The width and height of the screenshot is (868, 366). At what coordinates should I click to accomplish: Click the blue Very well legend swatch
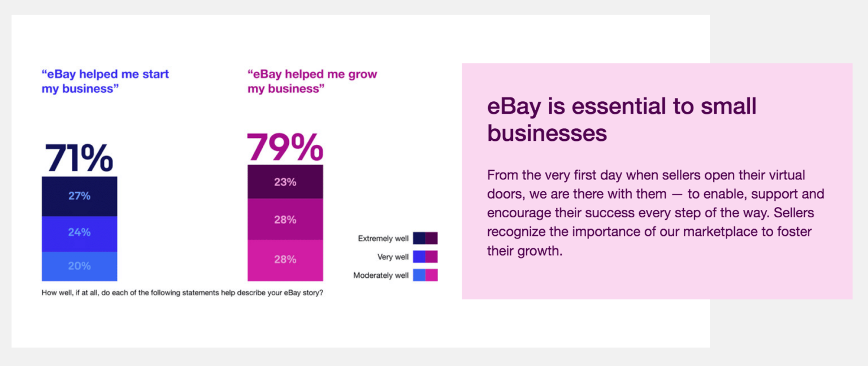(x=419, y=257)
